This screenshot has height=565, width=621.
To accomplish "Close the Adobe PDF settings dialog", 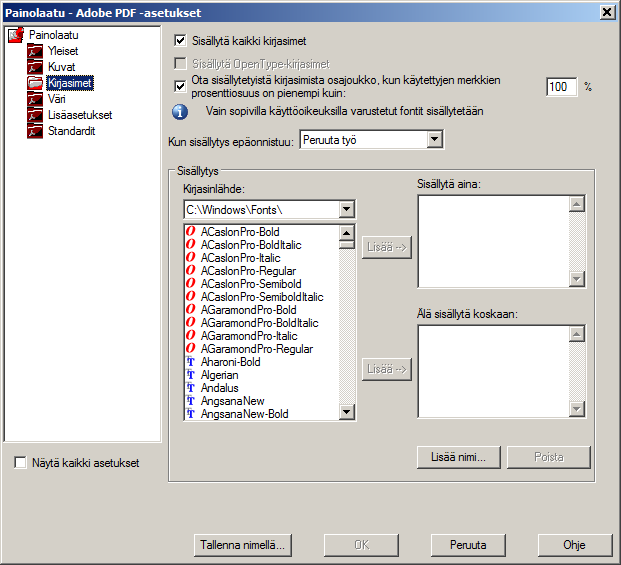I will click(x=607, y=12).
